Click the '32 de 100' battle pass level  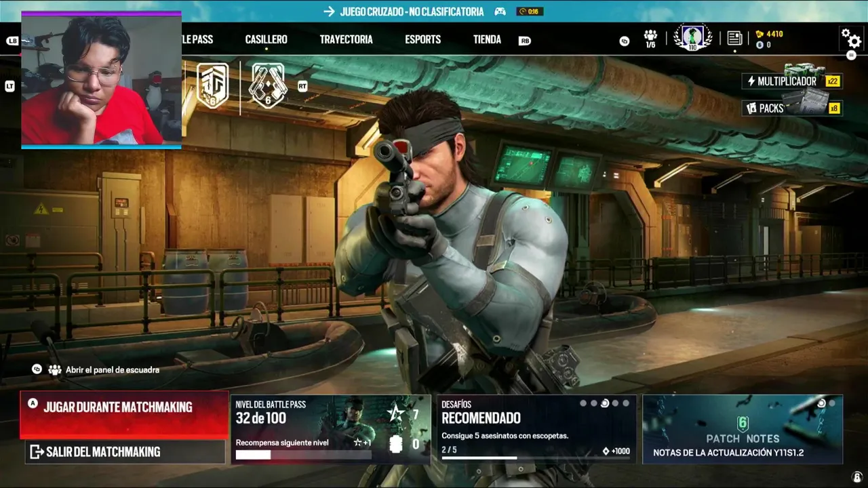pyautogui.click(x=260, y=418)
